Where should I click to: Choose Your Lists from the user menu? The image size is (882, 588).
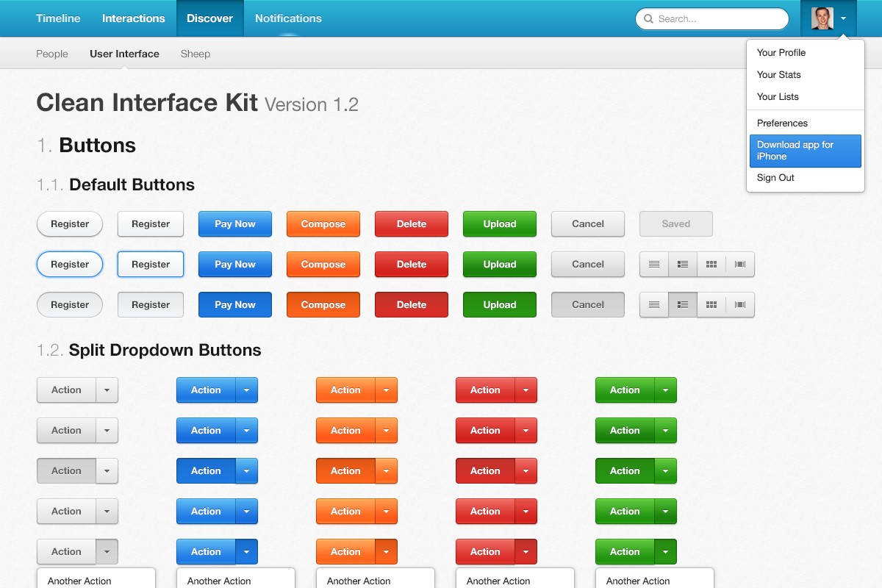click(806, 97)
